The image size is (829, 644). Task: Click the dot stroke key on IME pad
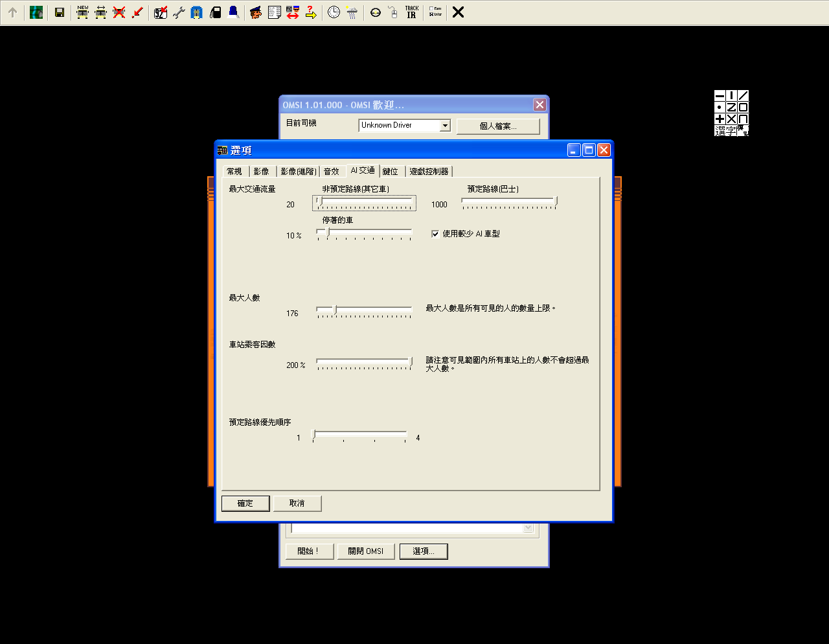pos(720,107)
